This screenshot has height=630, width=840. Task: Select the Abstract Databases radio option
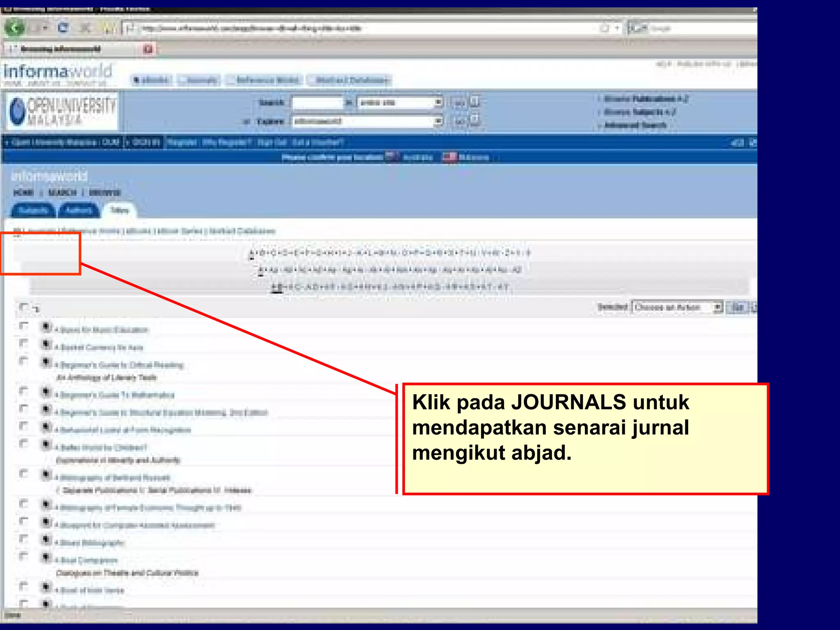(312, 80)
